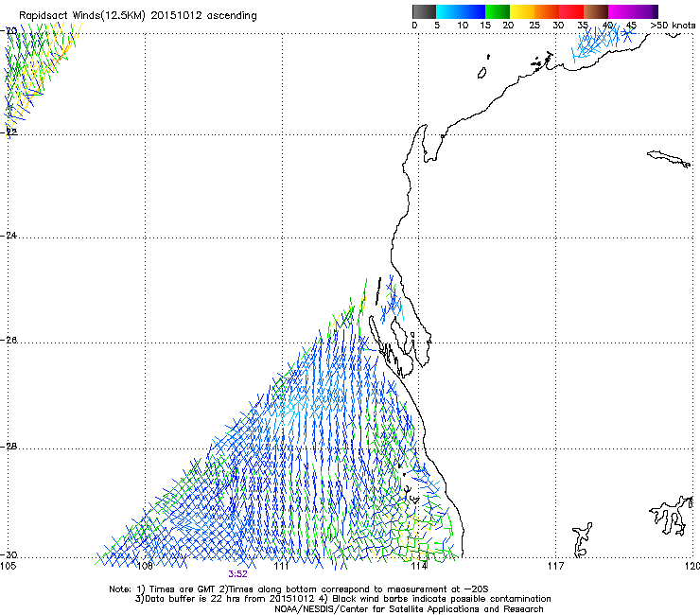Select the '-30' latitude axis label
The image size is (700, 615).
point(9,554)
